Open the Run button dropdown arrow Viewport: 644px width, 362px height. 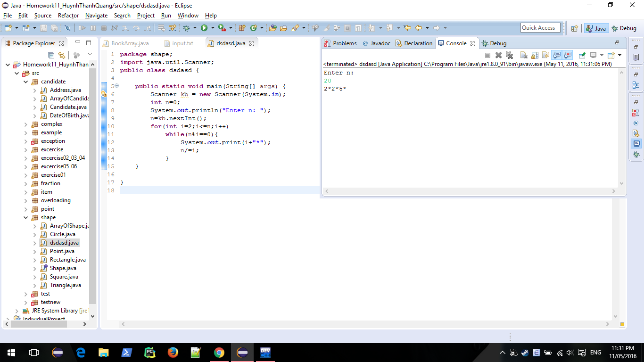tap(213, 28)
